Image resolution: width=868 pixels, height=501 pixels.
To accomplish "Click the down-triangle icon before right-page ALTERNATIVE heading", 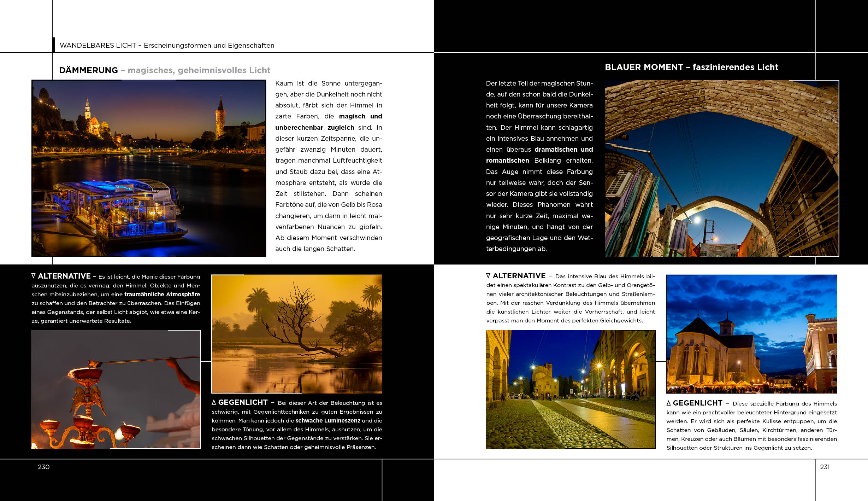I will 488,275.
